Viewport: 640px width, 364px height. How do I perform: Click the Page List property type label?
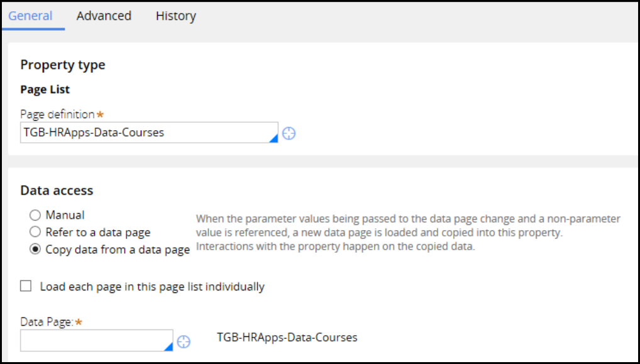click(x=45, y=90)
